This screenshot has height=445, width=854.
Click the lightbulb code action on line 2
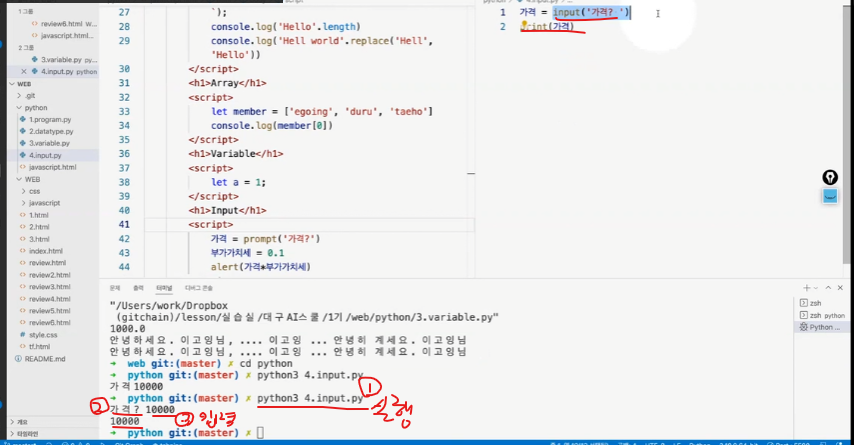524,25
